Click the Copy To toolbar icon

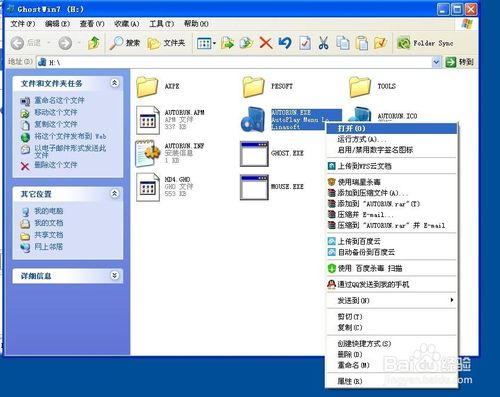tap(246, 43)
